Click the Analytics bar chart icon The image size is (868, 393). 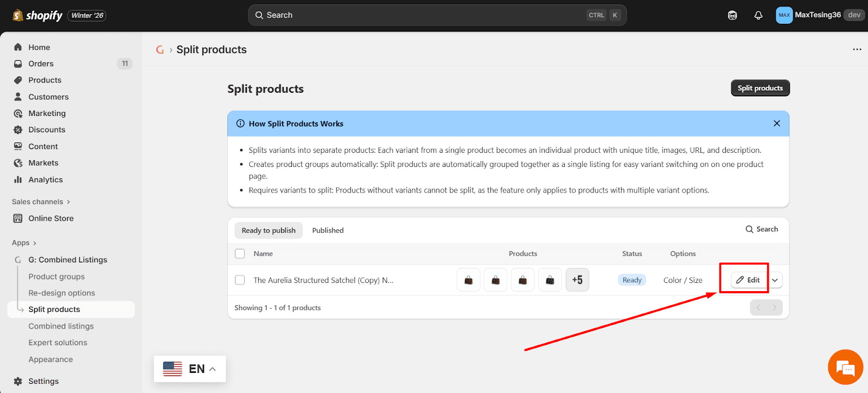tap(18, 179)
